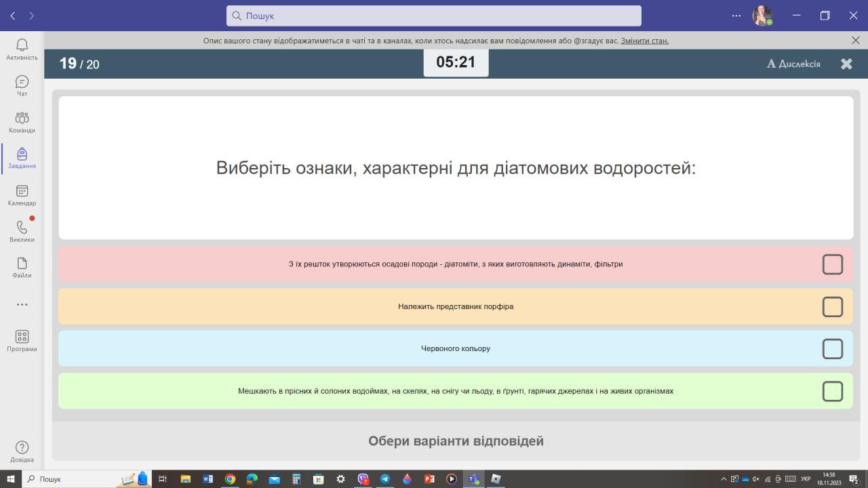Click the 'Змінити стан' link
868x488 pixels.
[x=644, y=41]
